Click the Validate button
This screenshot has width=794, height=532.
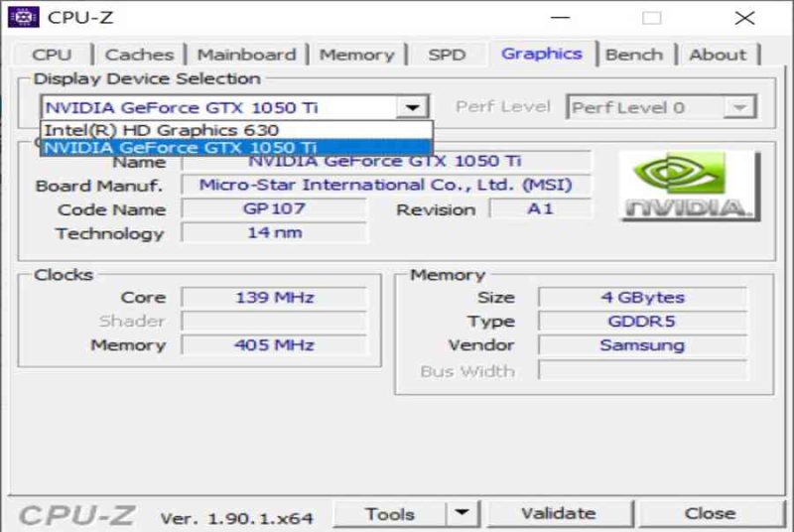tap(559, 514)
